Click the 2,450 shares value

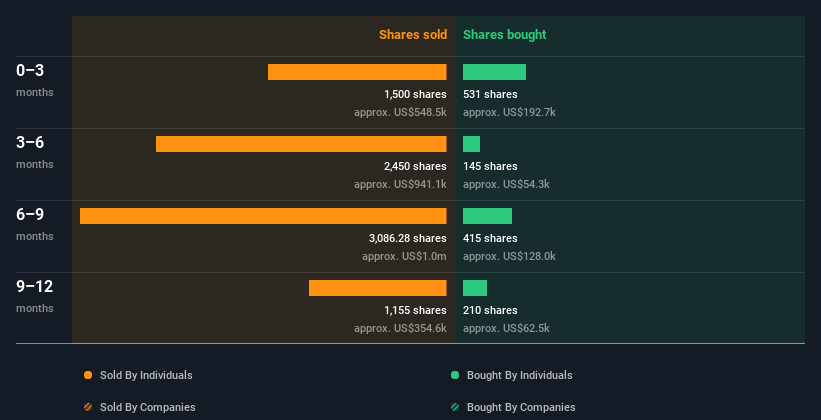[415, 166]
